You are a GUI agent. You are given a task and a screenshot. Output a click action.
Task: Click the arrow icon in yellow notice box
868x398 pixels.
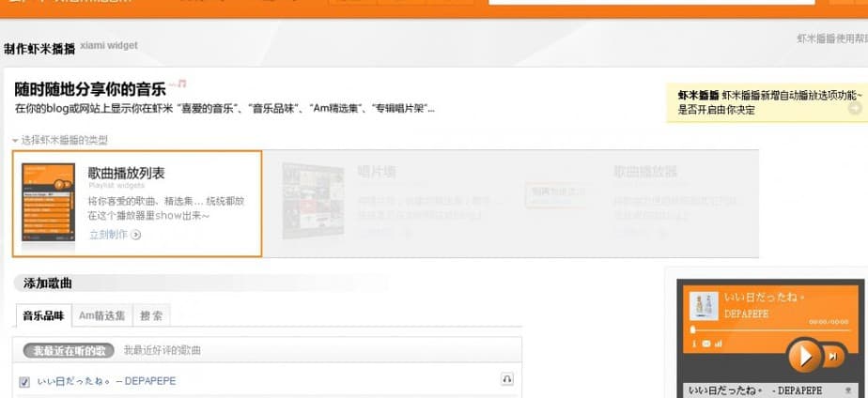[x=854, y=109]
